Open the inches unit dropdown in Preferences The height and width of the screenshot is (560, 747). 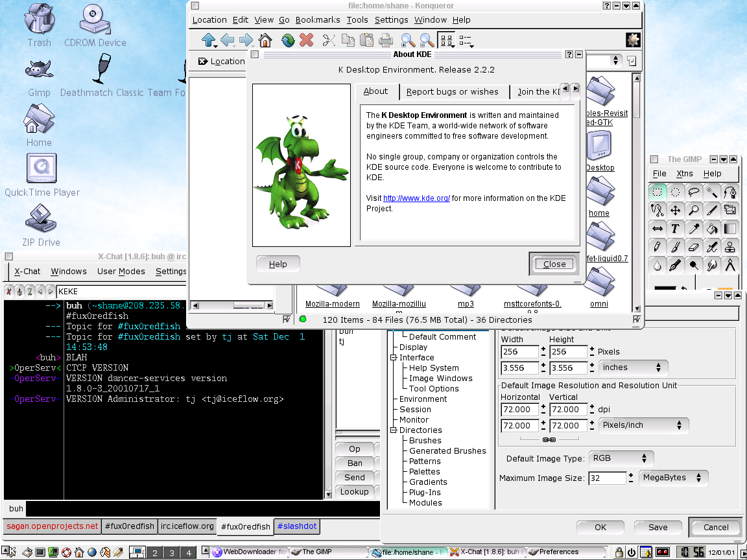[x=633, y=367]
